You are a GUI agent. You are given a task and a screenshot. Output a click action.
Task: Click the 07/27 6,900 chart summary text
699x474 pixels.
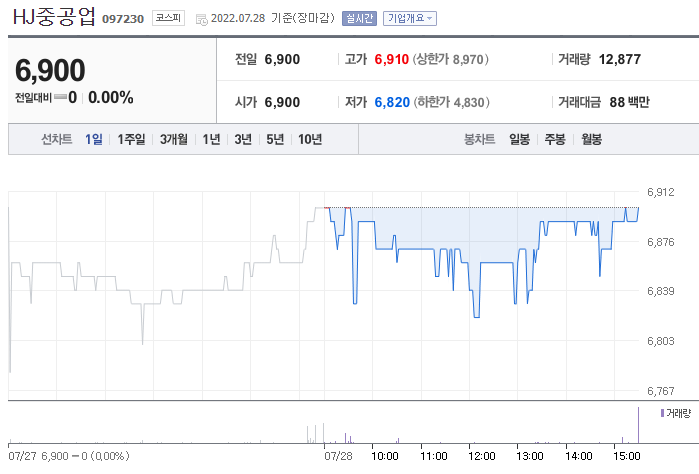click(69, 456)
